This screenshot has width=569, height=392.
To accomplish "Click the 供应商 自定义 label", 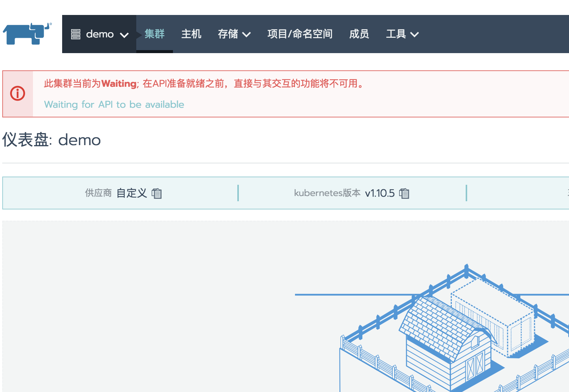I will (116, 193).
